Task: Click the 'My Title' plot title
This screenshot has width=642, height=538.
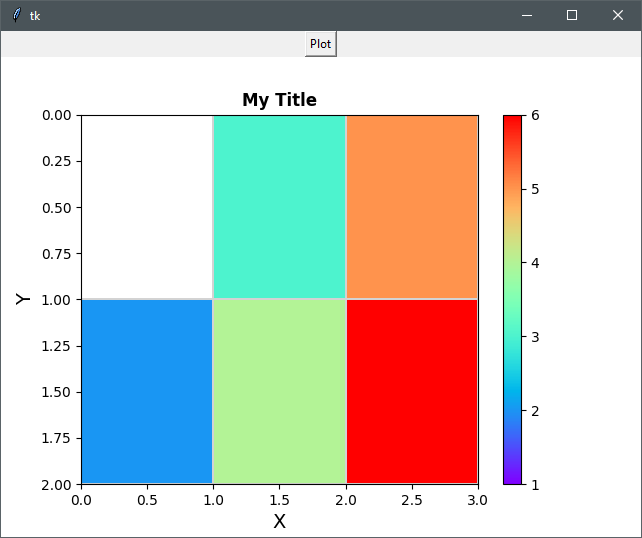Action: 279,100
